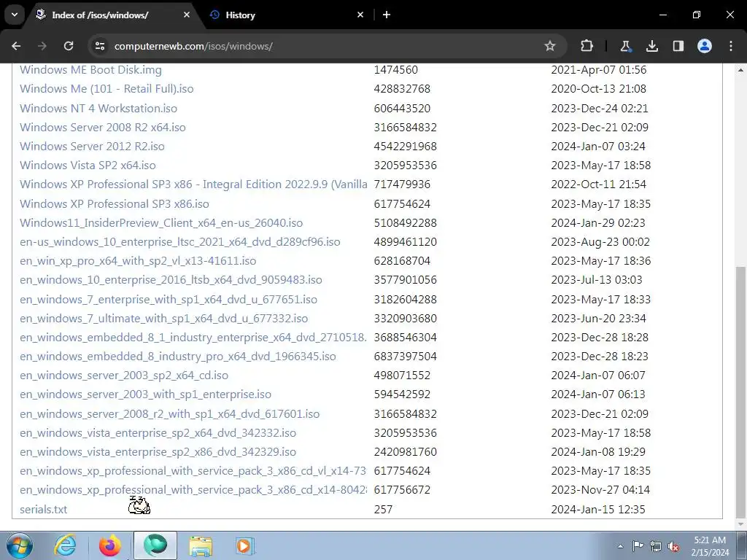Viewport: 747px width, 560px height.
Task: Launch Internet Explorer from taskbar
Action: 65,545
